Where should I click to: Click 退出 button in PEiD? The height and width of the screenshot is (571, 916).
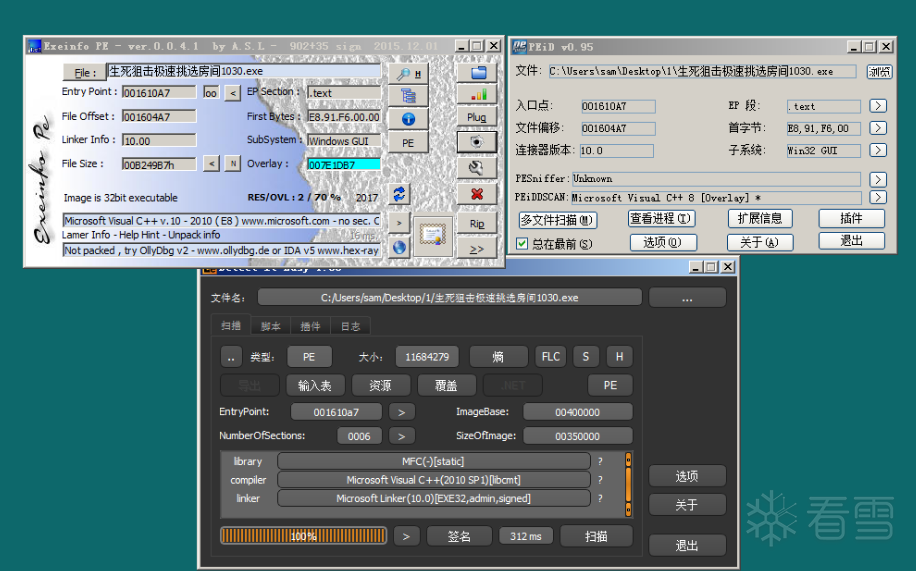pyautogui.click(x=851, y=241)
